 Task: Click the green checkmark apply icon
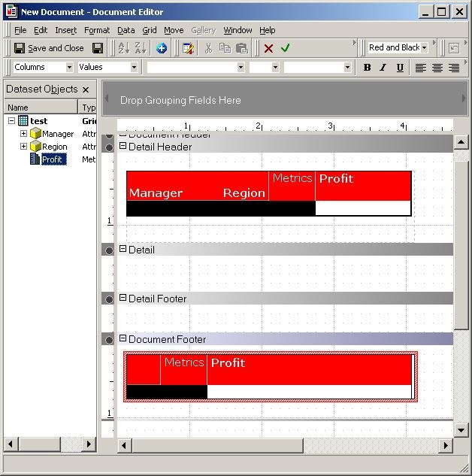tap(285, 48)
